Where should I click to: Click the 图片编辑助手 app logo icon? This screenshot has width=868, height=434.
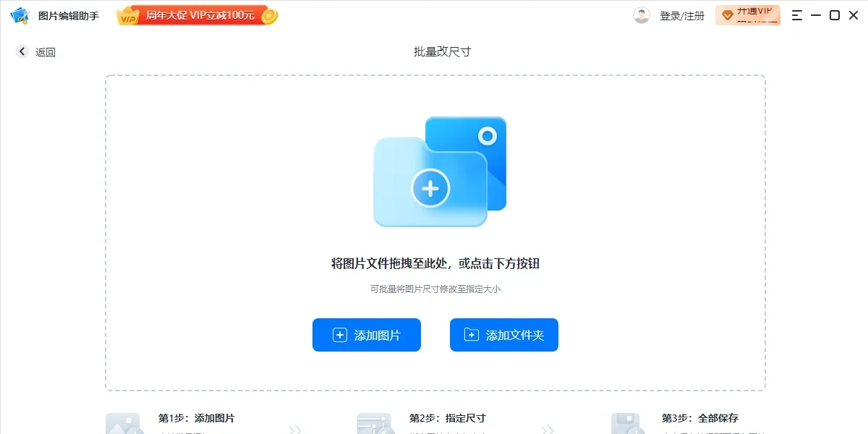click(x=20, y=15)
